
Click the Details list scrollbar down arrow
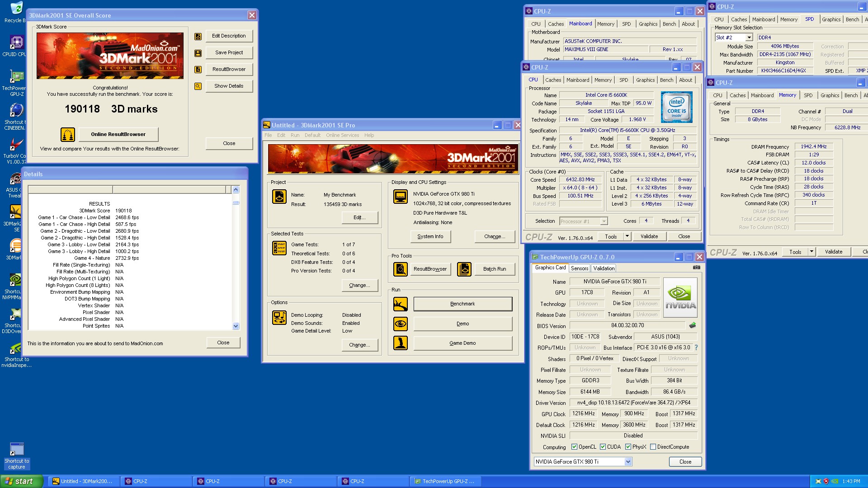(236, 326)
